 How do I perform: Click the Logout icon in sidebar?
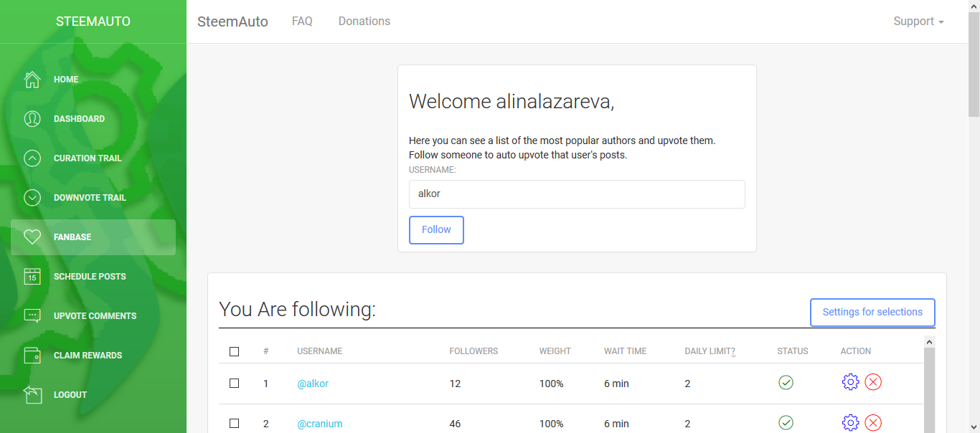click(x=32, y=395)
